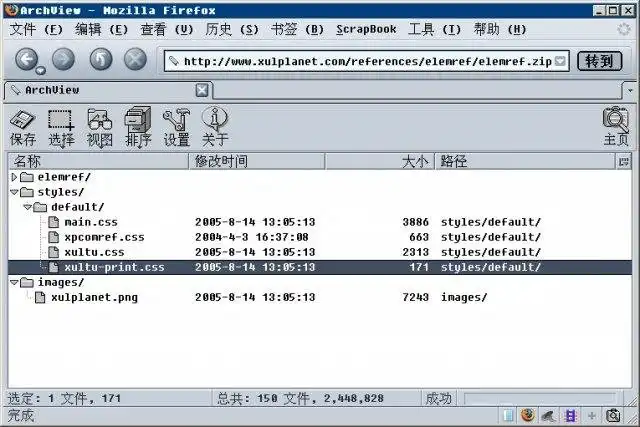
Task: Click the status bar progress meter
Action: (540, 398)
